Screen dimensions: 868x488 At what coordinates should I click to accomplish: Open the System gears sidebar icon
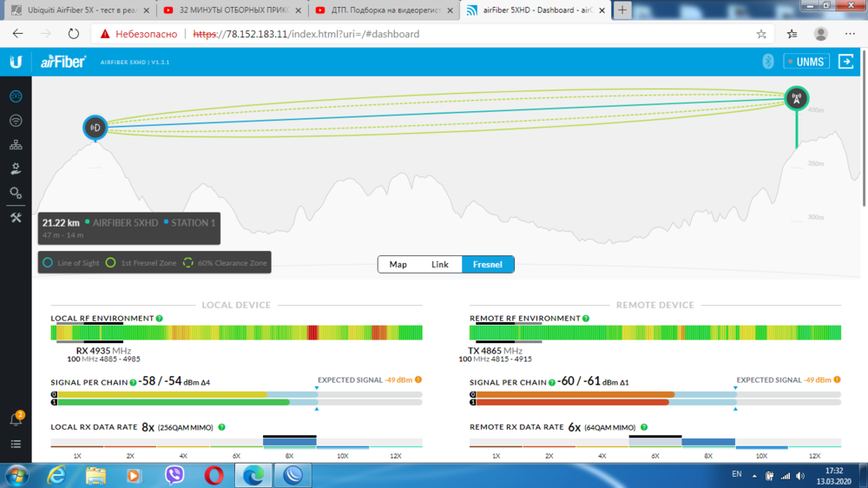click(x=16, y=193)
